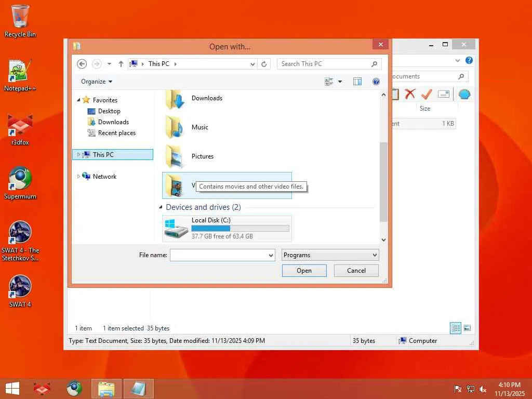
Task: Click the orange checkmark icon in background window
Action: tap(427, 94)
